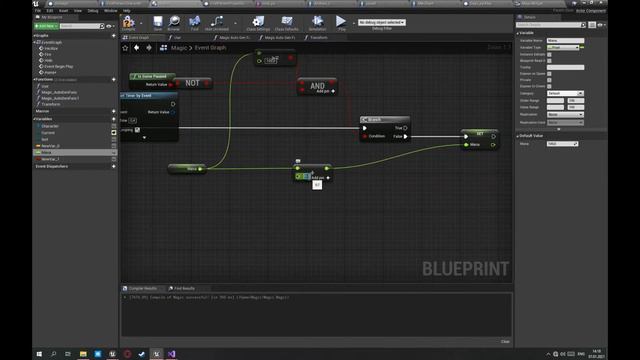Open the File menu
This screenshot has width=640, height=360.
pos(38,11)
